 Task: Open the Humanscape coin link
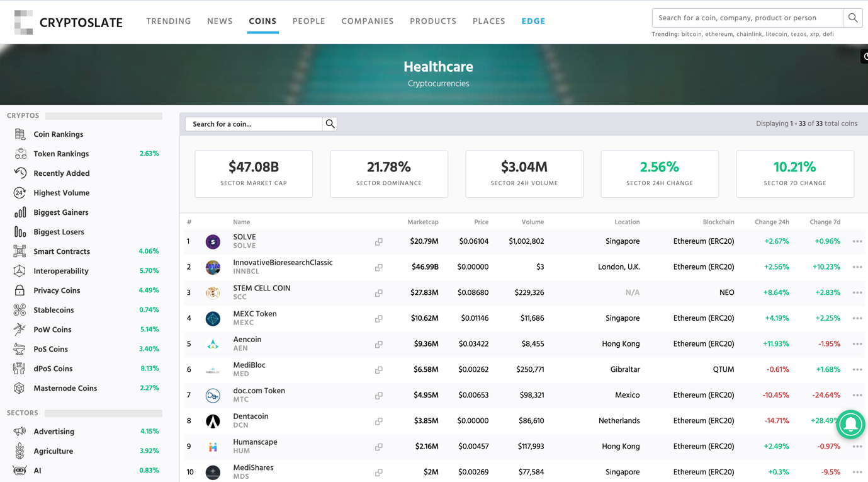click(x=255, y=442)
